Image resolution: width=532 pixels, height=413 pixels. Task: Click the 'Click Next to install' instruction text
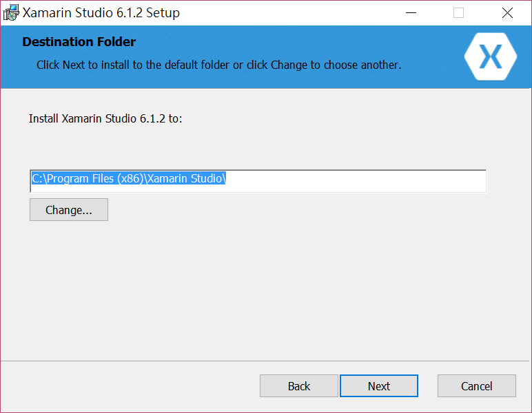(219, 65)
